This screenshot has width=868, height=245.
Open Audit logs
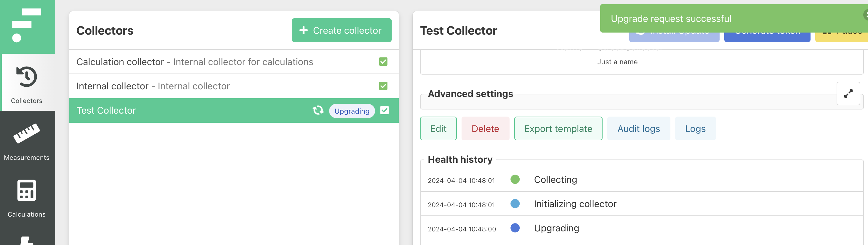pos(638,128)
